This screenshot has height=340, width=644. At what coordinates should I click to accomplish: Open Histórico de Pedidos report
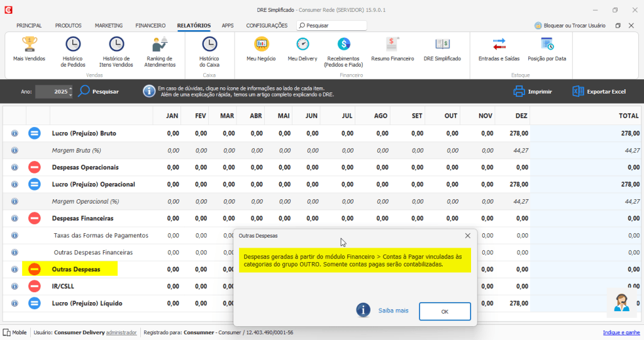click(73, 52)
